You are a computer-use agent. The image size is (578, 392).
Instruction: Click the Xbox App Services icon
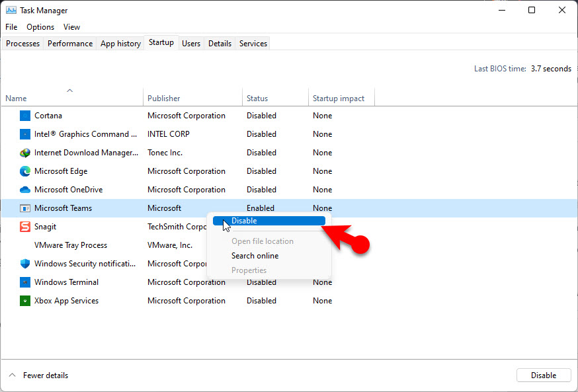(24, 301)
